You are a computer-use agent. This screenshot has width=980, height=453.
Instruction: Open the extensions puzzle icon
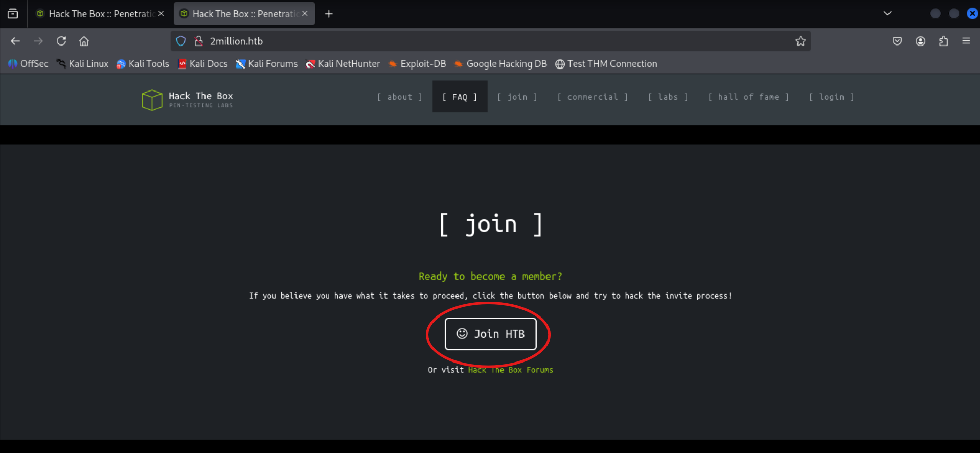tap(943, 41)
